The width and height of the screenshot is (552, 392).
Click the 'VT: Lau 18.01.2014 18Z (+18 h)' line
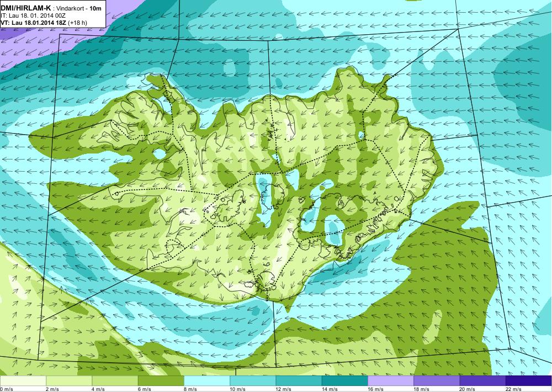[x=44, y=23]
